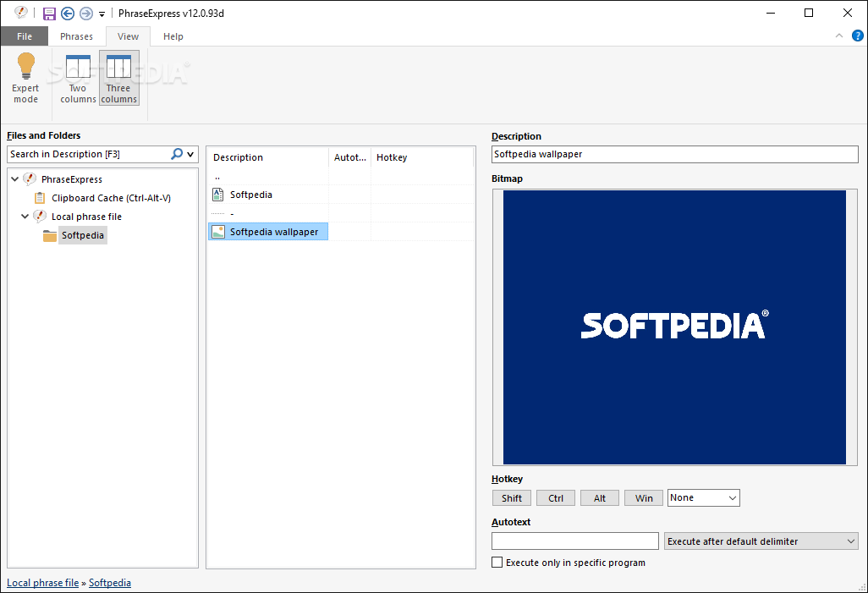868x593 pixels.
Task: Click the Save icon in quick access toolbar
Action: [49, 14]
